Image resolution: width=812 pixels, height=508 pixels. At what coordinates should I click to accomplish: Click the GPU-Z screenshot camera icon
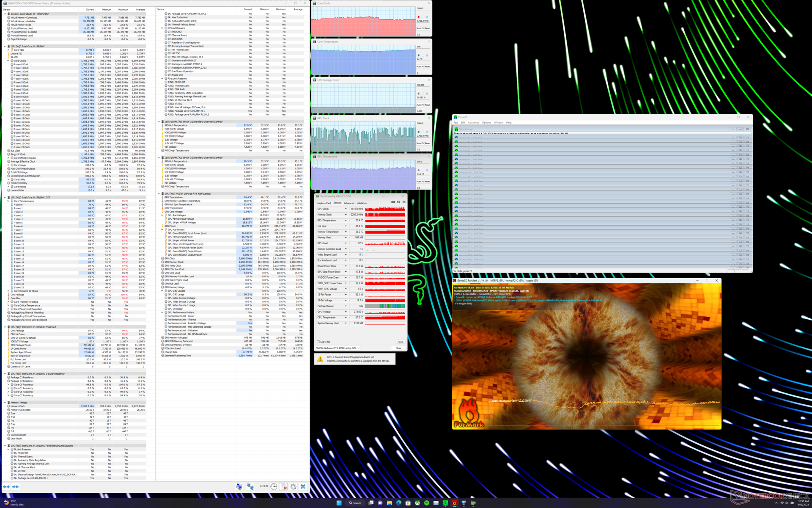point(393,202)
